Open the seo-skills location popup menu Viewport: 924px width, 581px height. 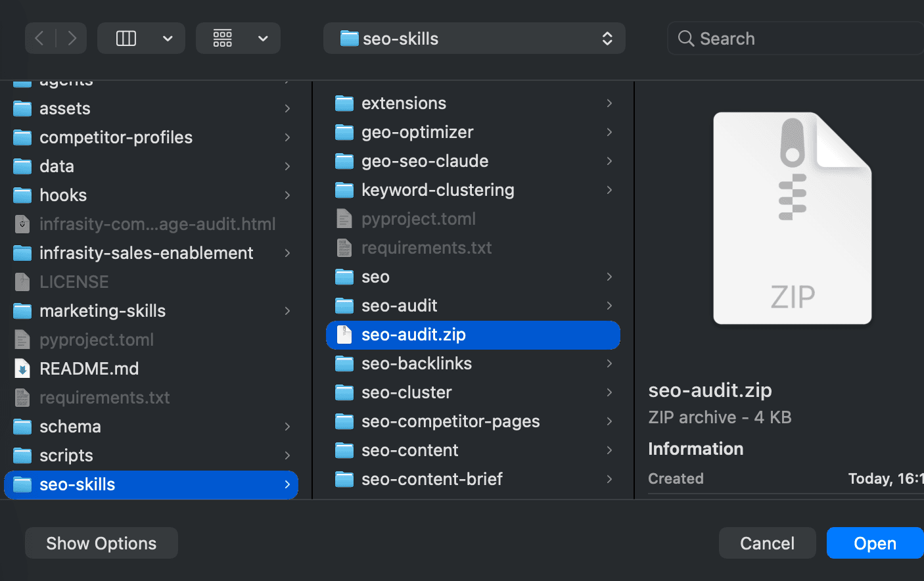[474, 39]
